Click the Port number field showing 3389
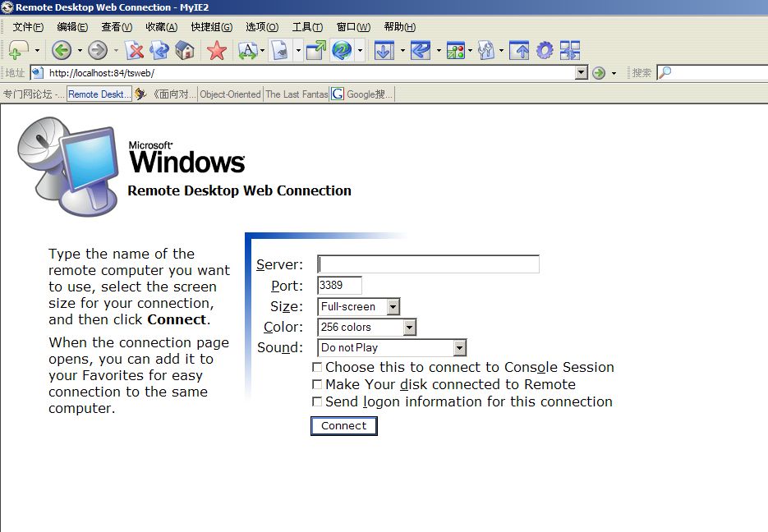This screenshot has width=768, height=532. coord(339,286)
